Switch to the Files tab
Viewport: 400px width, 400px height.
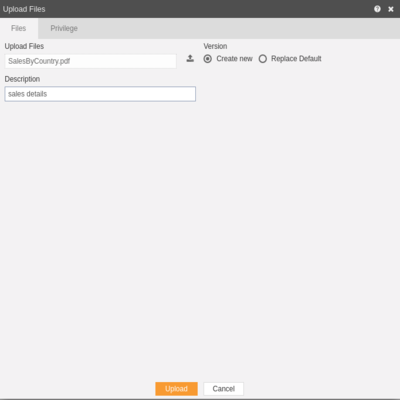coord(19,28)
